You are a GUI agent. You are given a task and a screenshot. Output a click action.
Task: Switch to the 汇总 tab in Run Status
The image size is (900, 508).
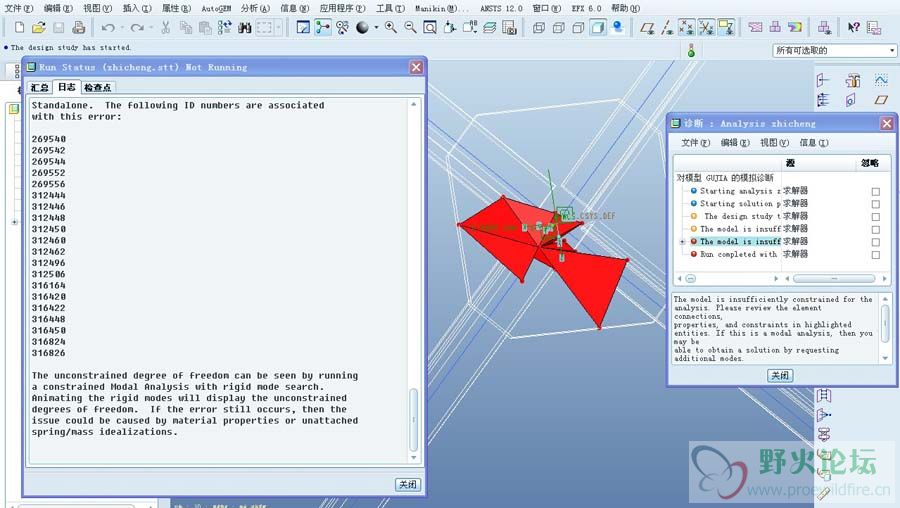(40, 87)
